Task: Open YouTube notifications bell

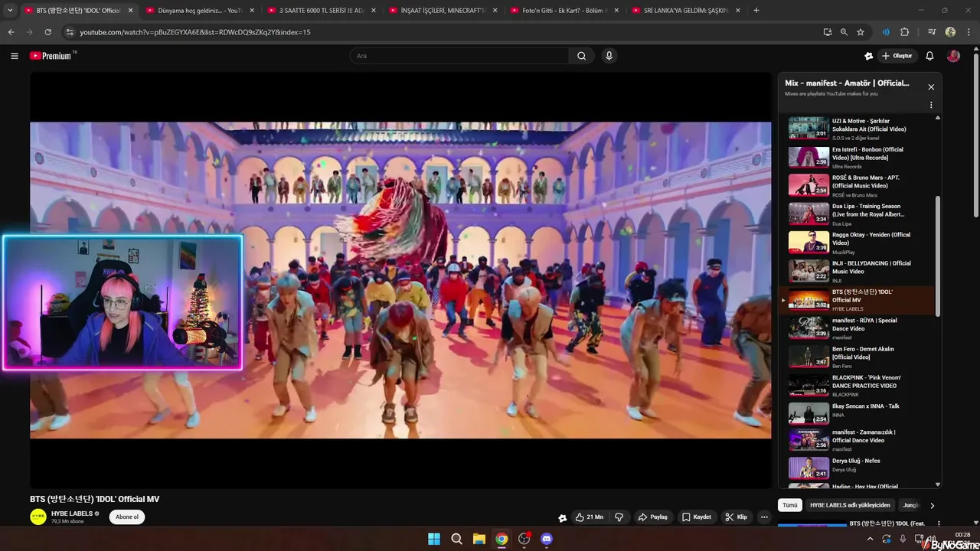Action: pyautogui.click(x=929, y=56)
